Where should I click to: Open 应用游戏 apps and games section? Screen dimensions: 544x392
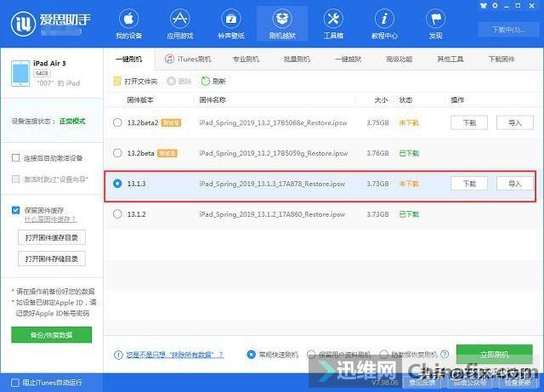click(x=179, y=24)
